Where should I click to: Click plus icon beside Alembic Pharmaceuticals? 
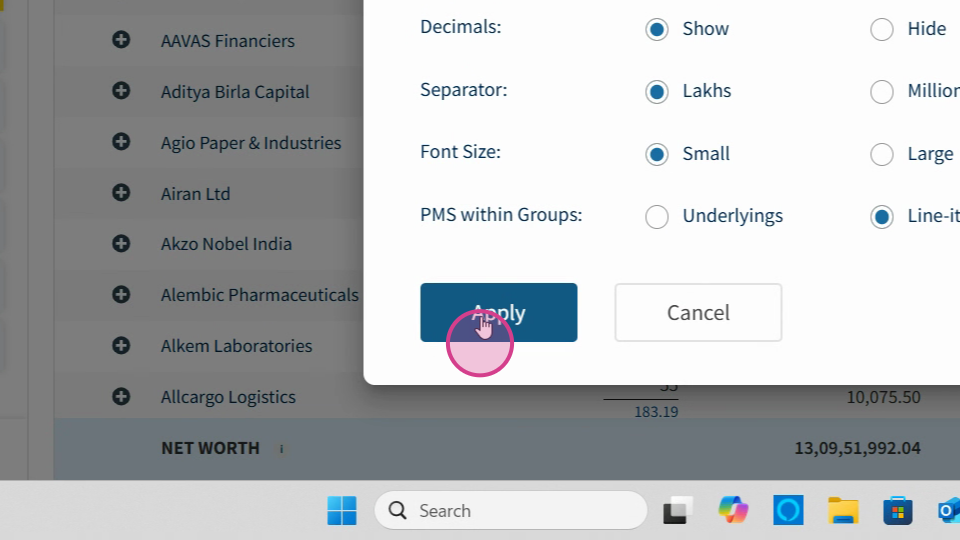[x=121, y=294]
